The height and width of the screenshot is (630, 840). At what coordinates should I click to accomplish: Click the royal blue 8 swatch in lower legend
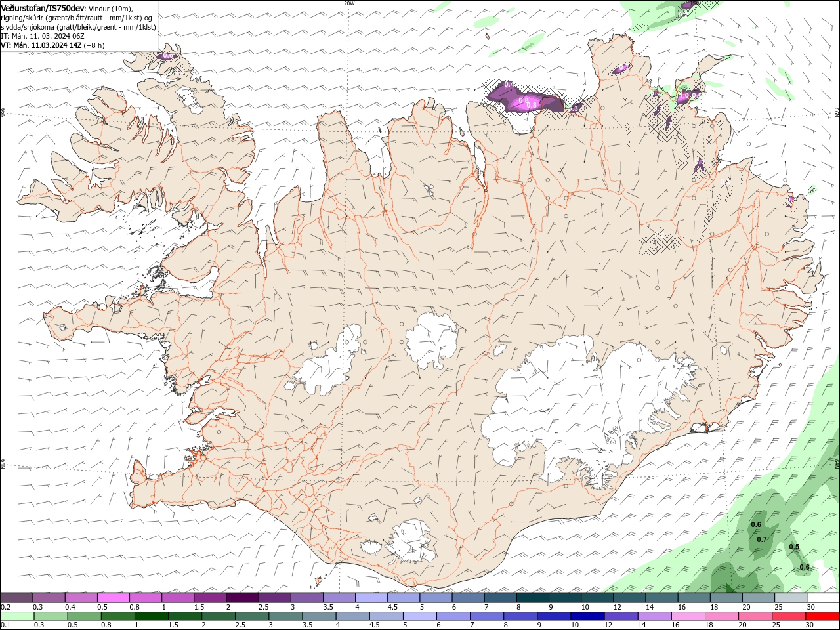click(x=520, y=616)
